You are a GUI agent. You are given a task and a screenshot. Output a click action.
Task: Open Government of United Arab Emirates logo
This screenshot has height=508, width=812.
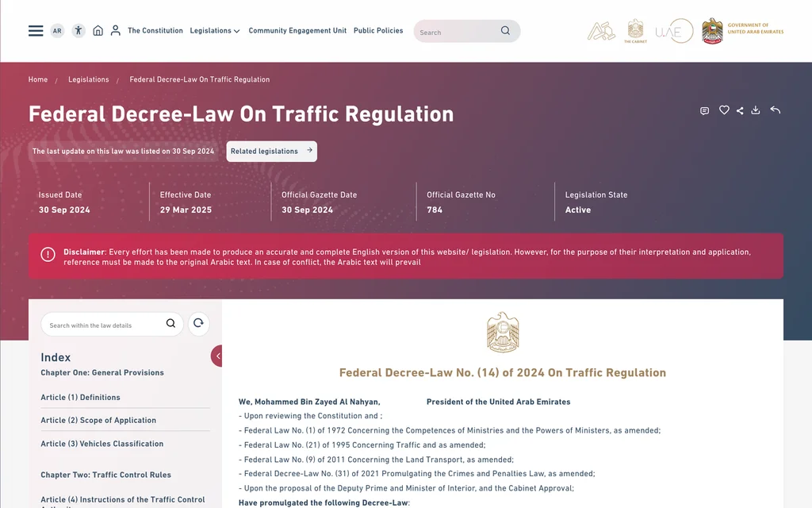(x=742, y=31)
